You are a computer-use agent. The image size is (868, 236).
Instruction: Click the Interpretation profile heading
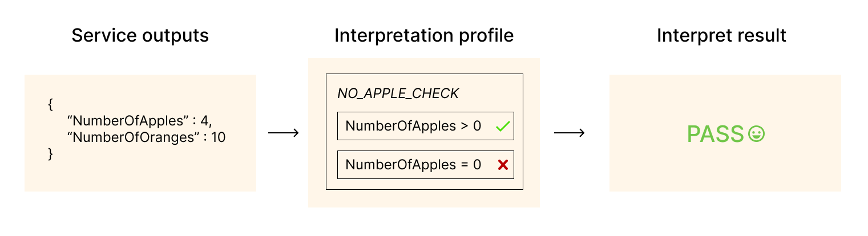tap(424, 36)
